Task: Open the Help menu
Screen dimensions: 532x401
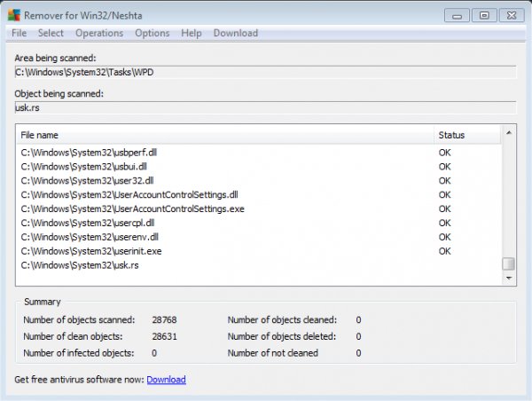Action: pyautogui.click(x=192, y=33)
